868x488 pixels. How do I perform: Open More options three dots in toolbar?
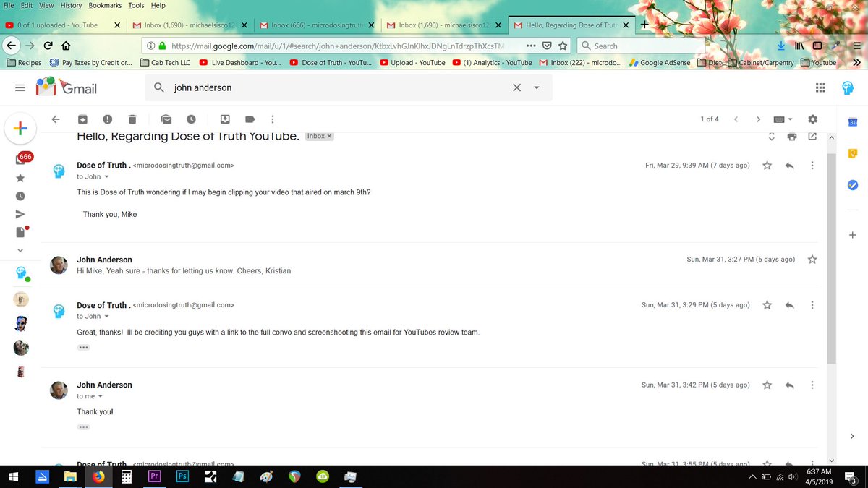(272, 119)
